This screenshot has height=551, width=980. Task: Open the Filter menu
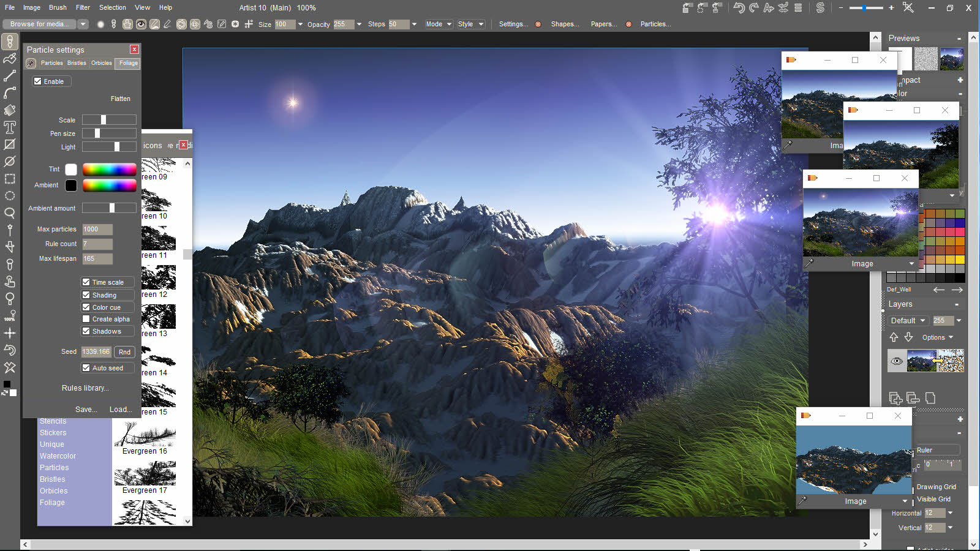[x=83, y=7]
